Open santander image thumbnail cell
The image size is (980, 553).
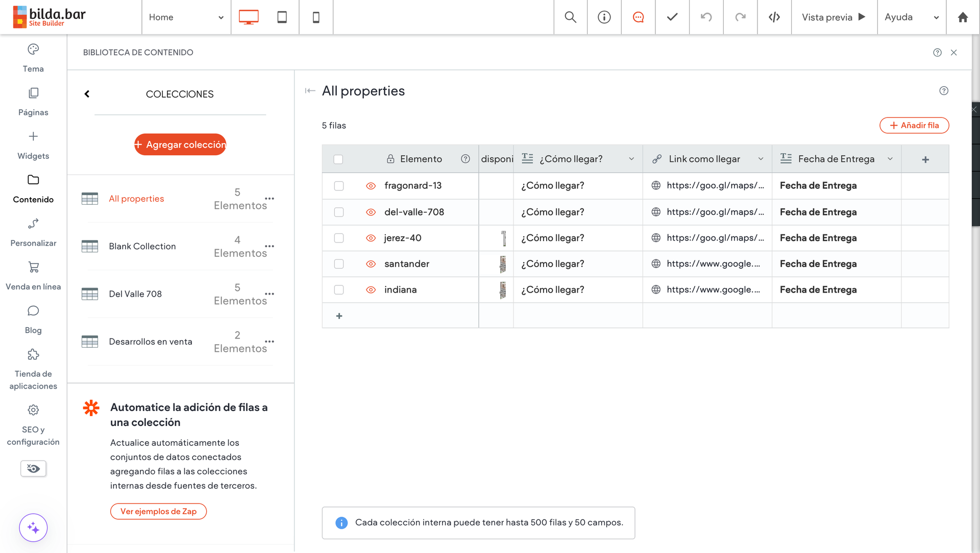pos(503,264)
